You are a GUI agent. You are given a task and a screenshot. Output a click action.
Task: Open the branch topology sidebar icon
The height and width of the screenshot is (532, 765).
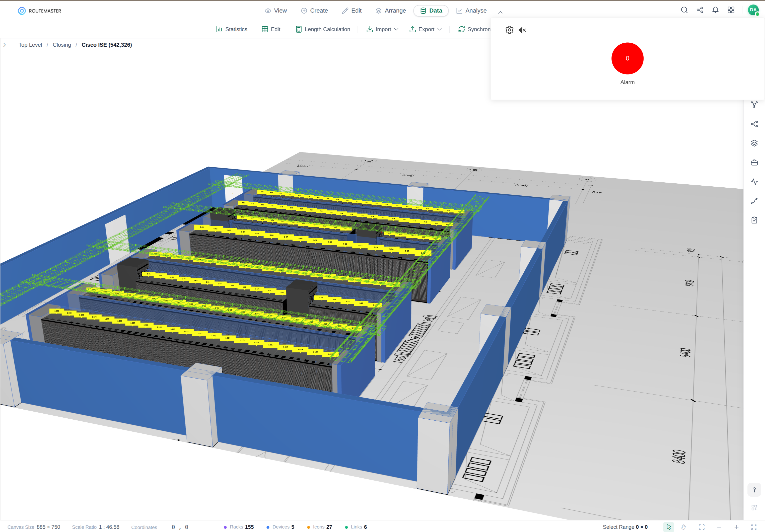[x=754, y=105]
